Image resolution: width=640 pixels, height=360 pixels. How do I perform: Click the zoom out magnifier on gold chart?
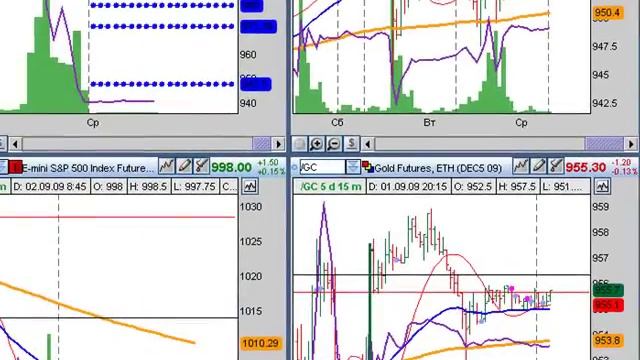click(334, 144)
